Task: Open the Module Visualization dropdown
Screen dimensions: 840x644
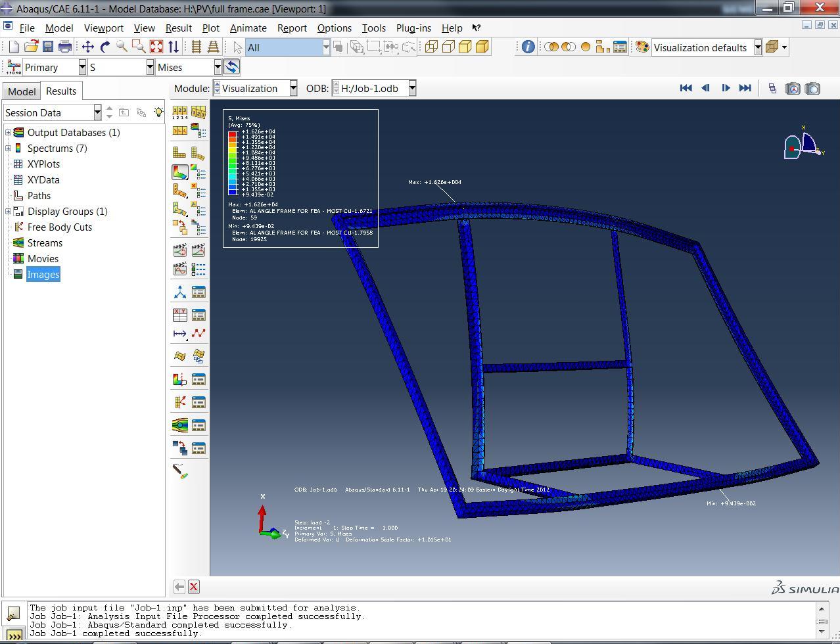Action: 293,88
